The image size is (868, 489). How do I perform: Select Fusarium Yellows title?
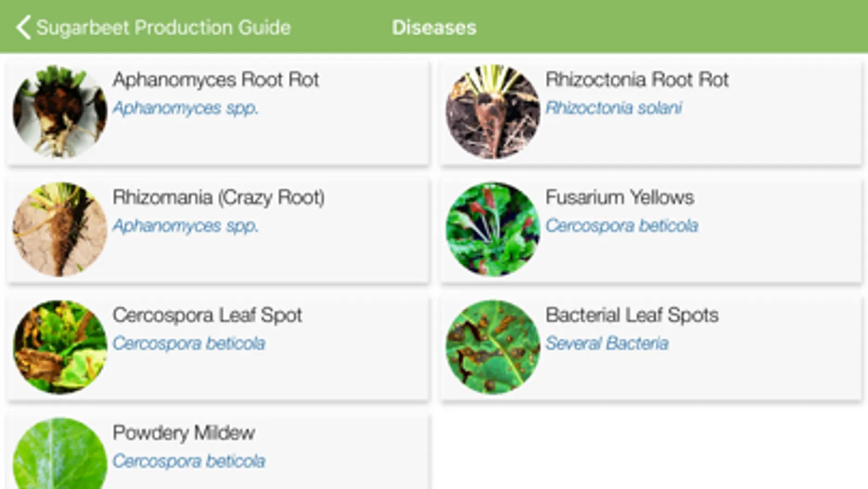tap(619, 198)
